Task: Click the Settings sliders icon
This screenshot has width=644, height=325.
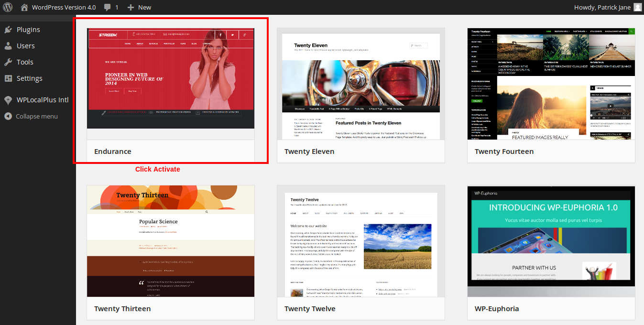Action: [x=8, y=78]
